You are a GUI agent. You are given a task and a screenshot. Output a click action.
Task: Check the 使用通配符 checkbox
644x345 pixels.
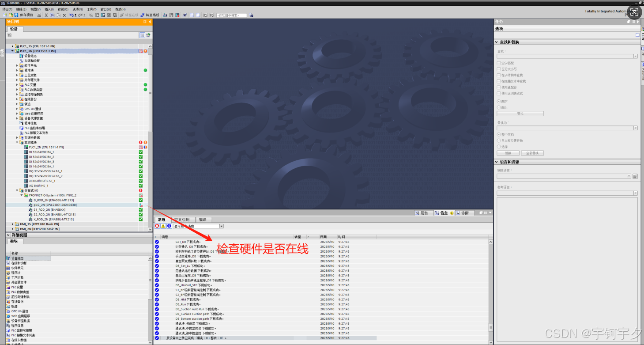pyautogui.click(x=499, y=87)
